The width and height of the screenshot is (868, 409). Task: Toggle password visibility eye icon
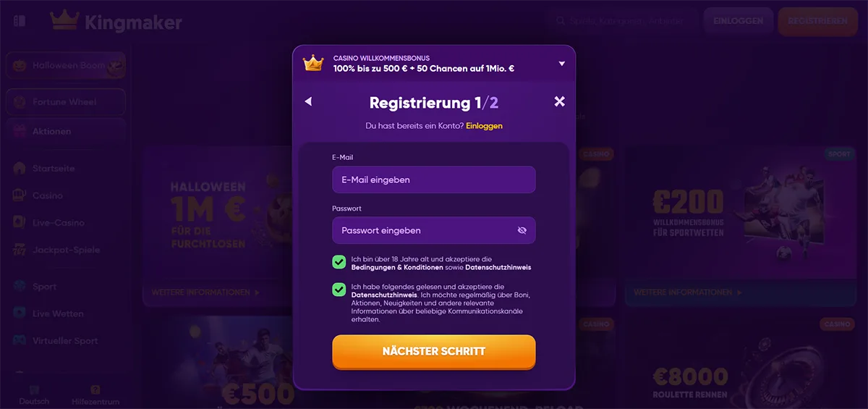(522, 230)
